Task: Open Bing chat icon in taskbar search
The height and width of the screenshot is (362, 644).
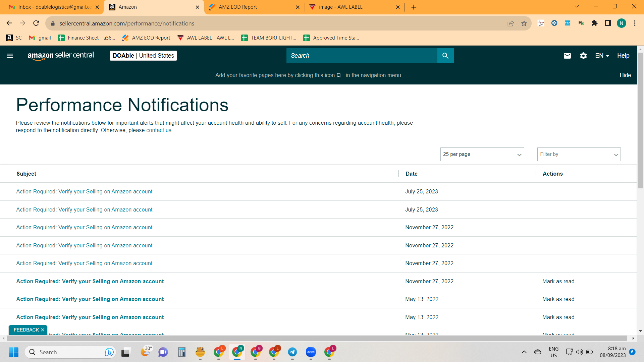Action: (x=109, y=352)
